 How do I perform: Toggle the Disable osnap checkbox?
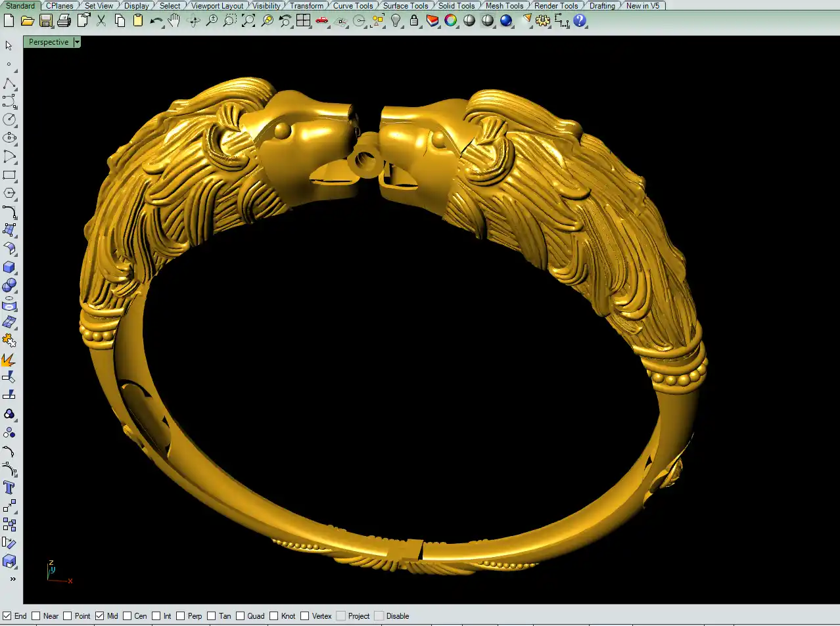[x=379, y=616]
